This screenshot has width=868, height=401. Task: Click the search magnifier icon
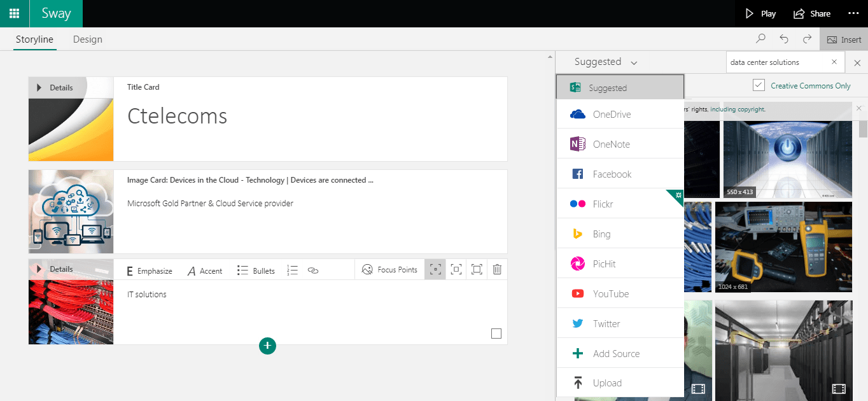pyautogui.click(x=760, y=39)
